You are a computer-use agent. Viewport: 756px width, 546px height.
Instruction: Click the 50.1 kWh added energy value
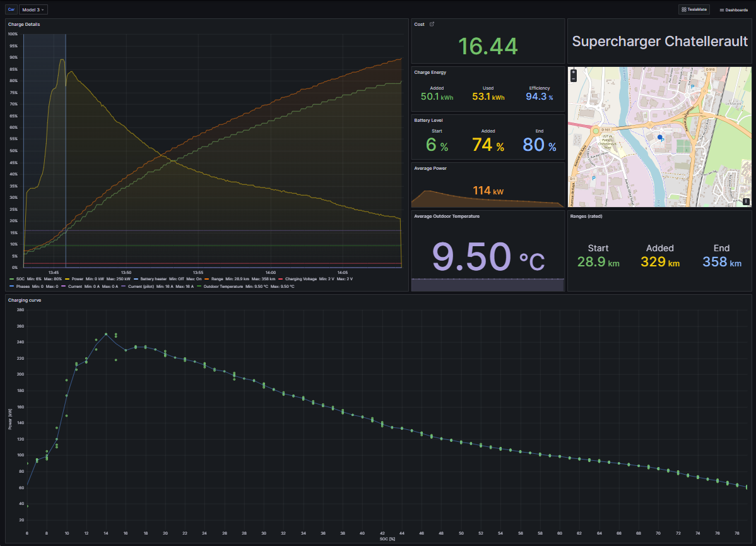[437, 97]
